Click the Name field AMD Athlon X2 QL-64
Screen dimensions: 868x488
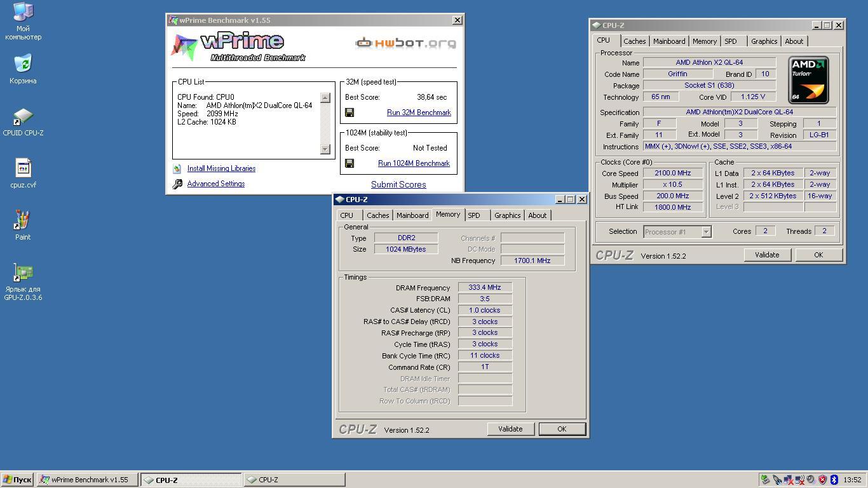click(x=709, y=62)
